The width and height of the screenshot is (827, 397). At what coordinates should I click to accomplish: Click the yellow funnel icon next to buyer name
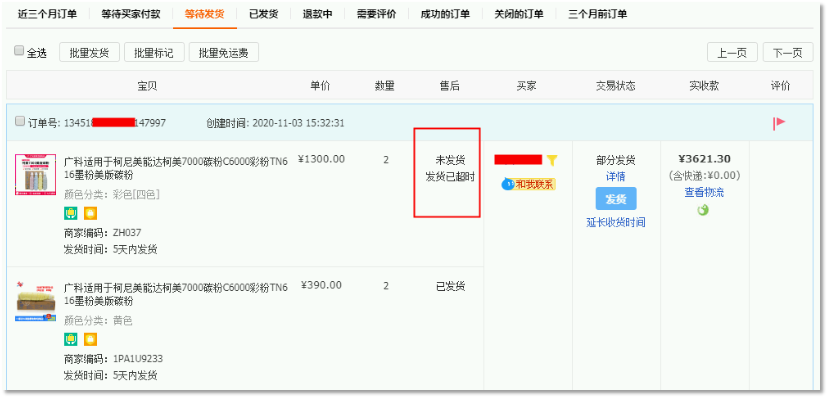point(552,160)
